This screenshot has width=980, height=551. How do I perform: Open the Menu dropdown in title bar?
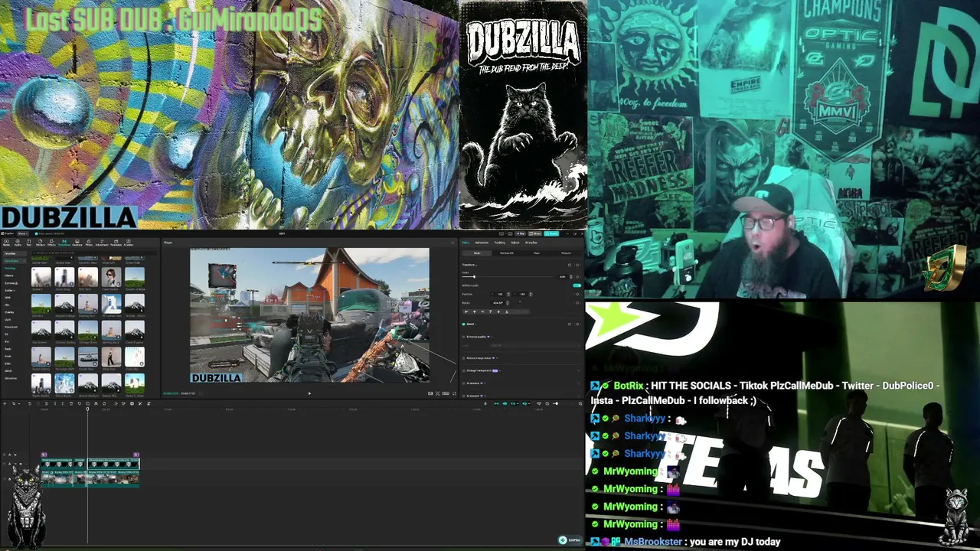pyautogui.click(x=23, y=233)
